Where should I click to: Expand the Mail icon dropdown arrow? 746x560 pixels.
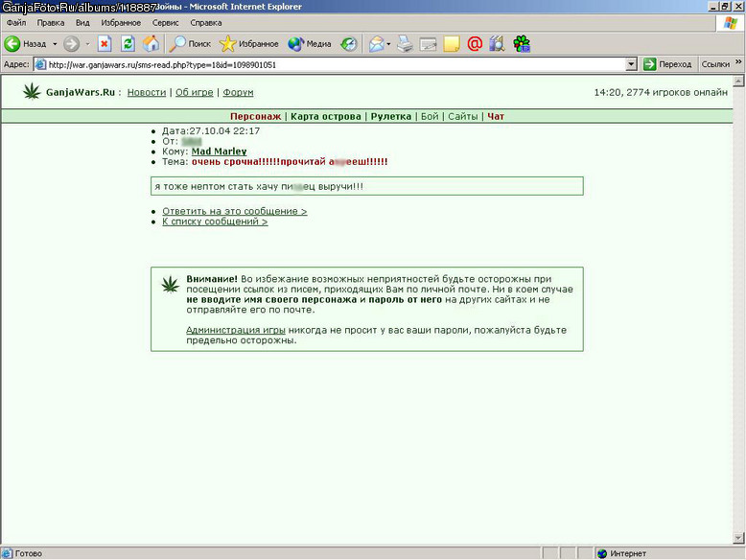388,44
